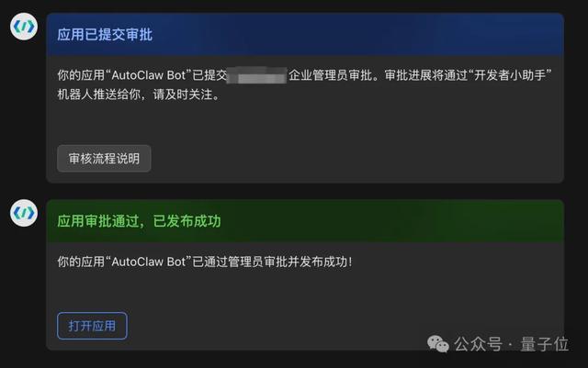Click the bot avatar beside the approval-passed card
The image size is (588, 368).
(24, 213)
